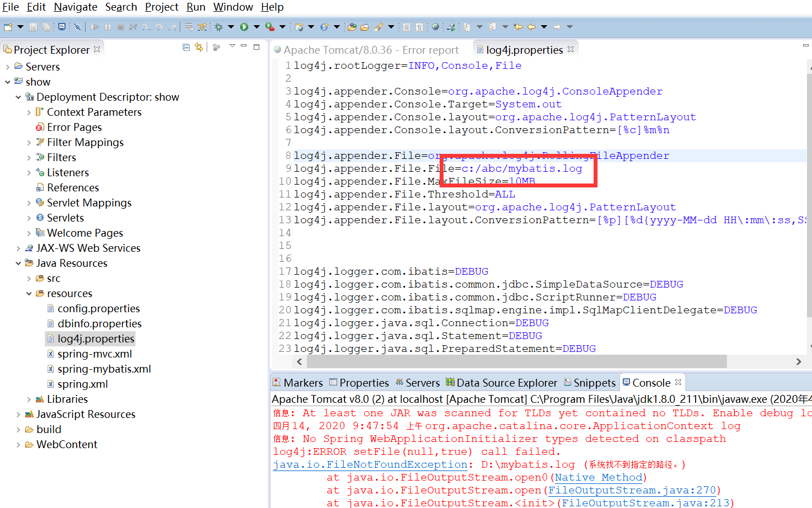The height and width of the screenshot is (508, 812).
Task: Click java.io.FileNotFoundException link in console
Action: point(370,464)
